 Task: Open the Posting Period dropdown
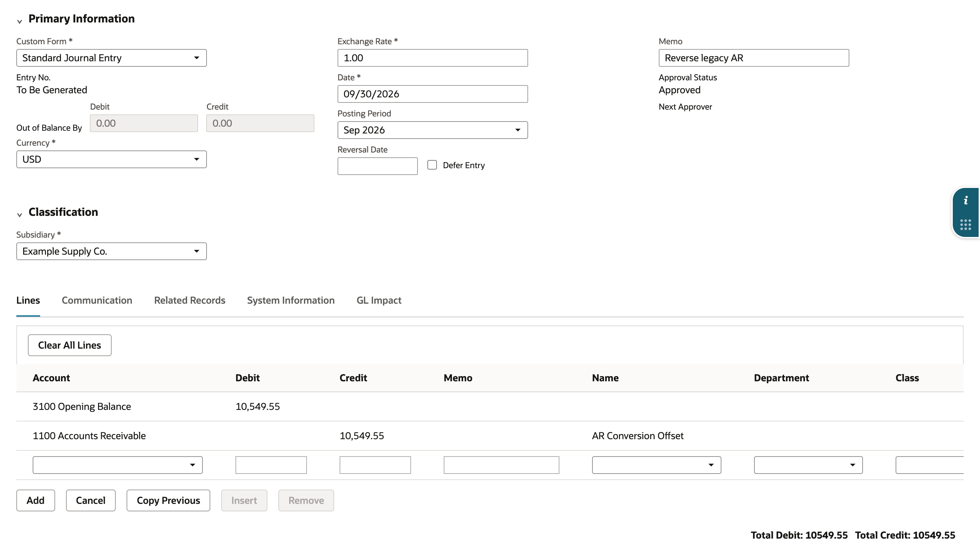pos(432,130)
